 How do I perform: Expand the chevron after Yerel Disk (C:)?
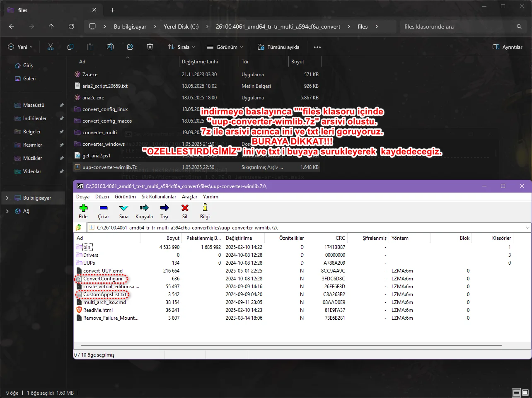[207, 27]
